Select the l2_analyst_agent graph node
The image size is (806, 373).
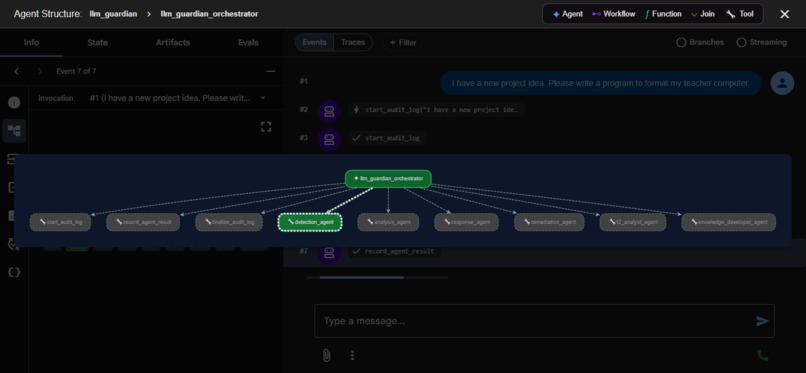pos(633,222)
